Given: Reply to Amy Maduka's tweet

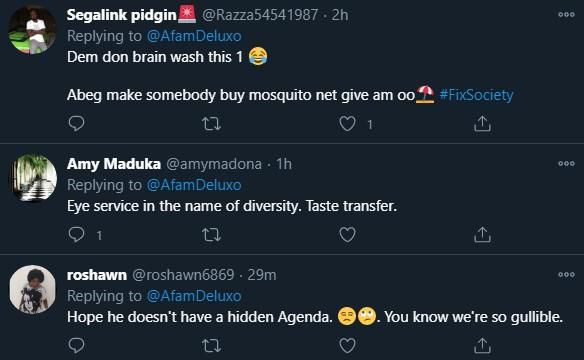Looking at the screenshot, I should (x=76, y=235).
